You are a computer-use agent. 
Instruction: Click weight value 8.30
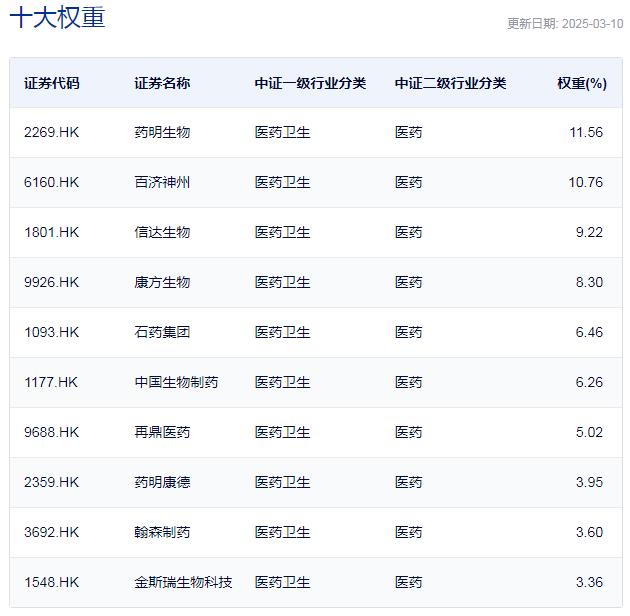tap(589, 282)
